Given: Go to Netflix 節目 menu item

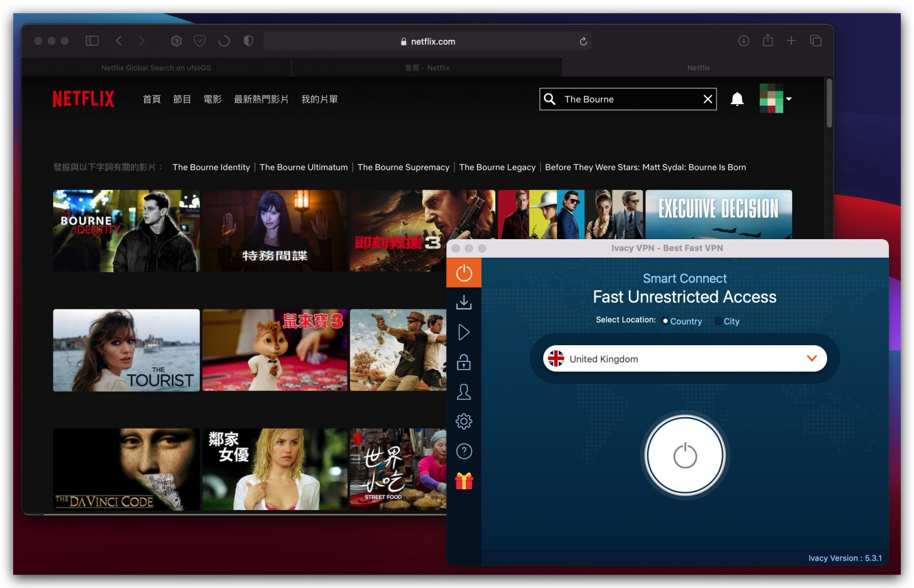Looking at the screenshot, I should (x=182, y=99).
